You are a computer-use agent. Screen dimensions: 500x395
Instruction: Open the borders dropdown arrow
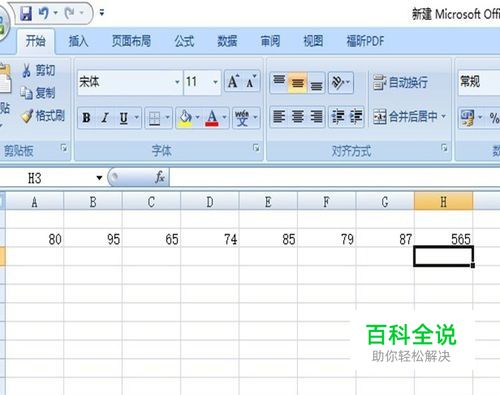pos(168,117)
